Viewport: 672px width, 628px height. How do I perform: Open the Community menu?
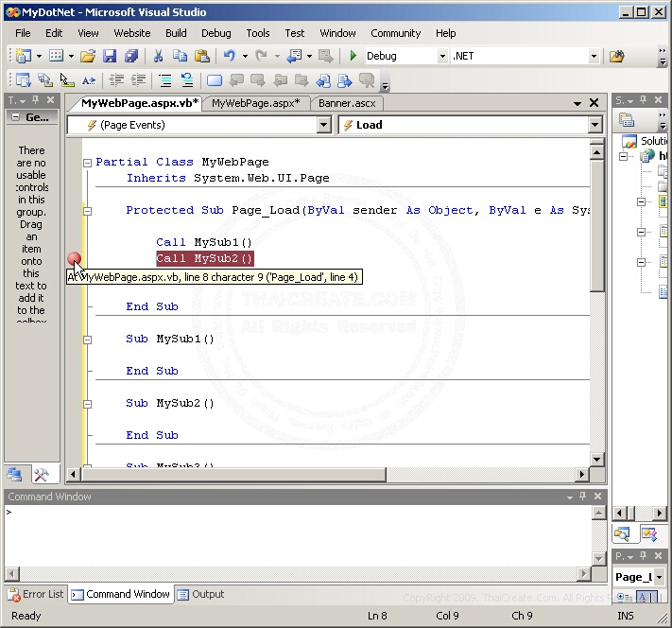click(x=396, y=33)
